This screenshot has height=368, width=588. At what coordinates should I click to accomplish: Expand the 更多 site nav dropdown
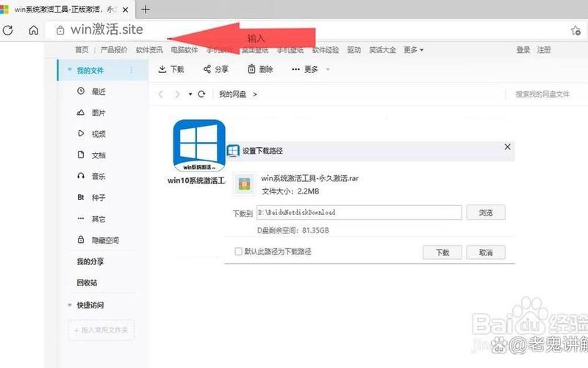[414, 49]
